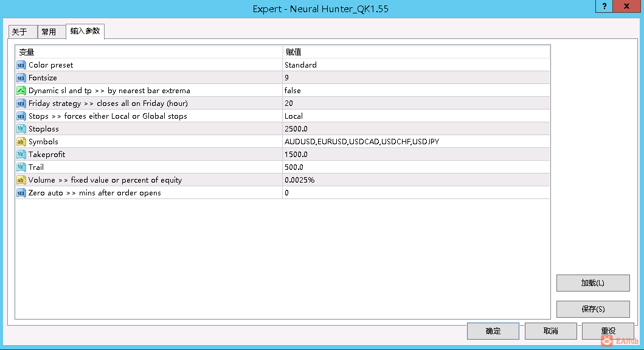Open the help question mark button

(x=604, y=6)
